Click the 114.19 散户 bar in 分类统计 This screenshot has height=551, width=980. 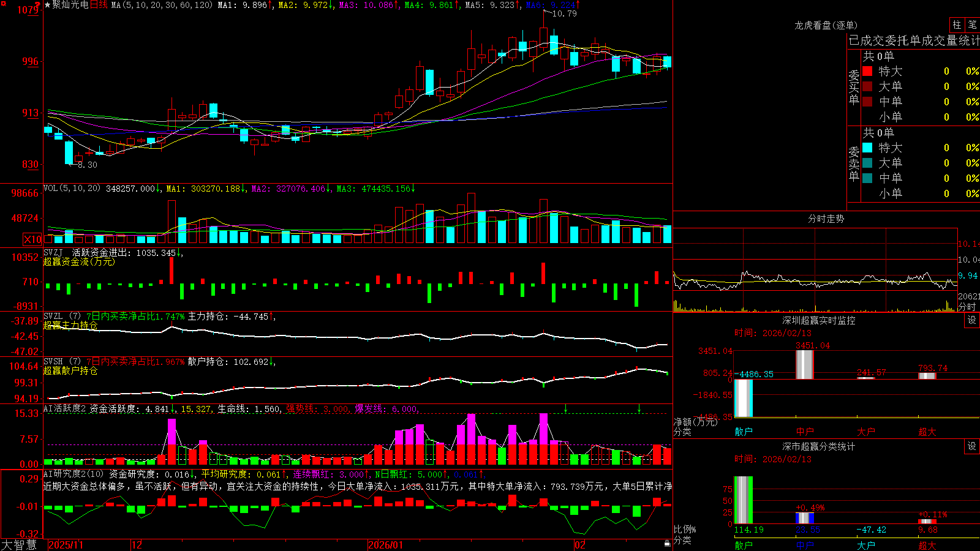[744, 500]
